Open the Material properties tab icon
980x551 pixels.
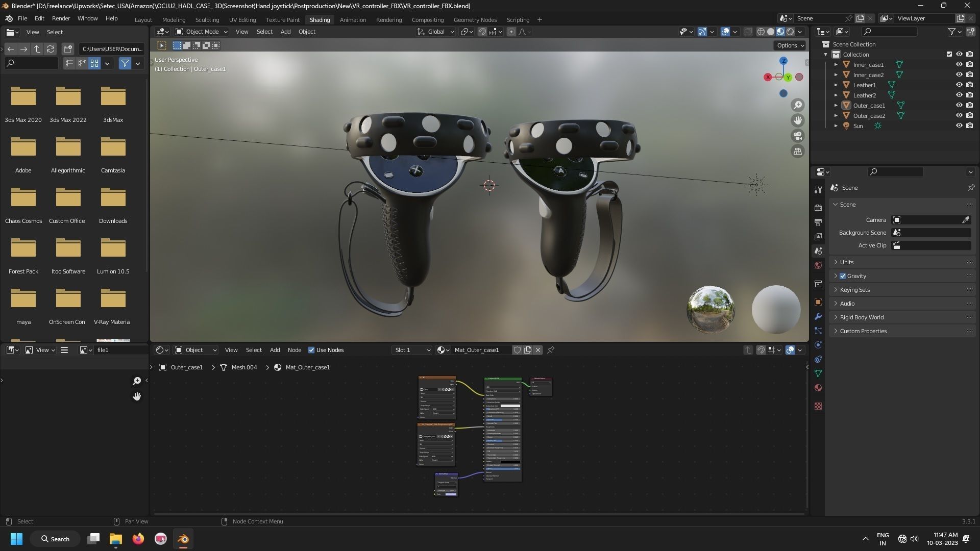click(818, 388)
